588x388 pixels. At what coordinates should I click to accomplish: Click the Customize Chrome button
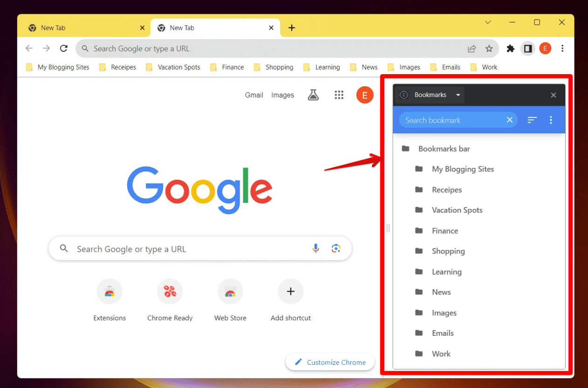click(x=330, y=362)
